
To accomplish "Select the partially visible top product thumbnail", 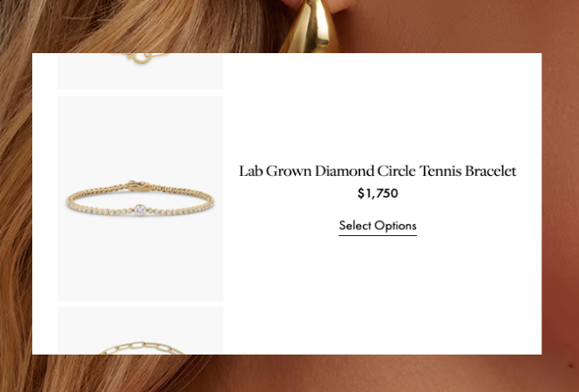I will pyautogui.click(x=140, y=71).
